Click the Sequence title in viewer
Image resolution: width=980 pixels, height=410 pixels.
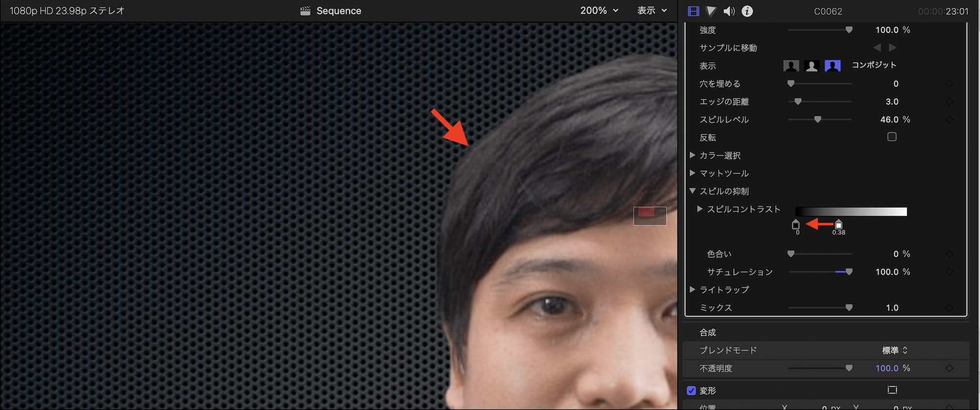coord(339,11)
